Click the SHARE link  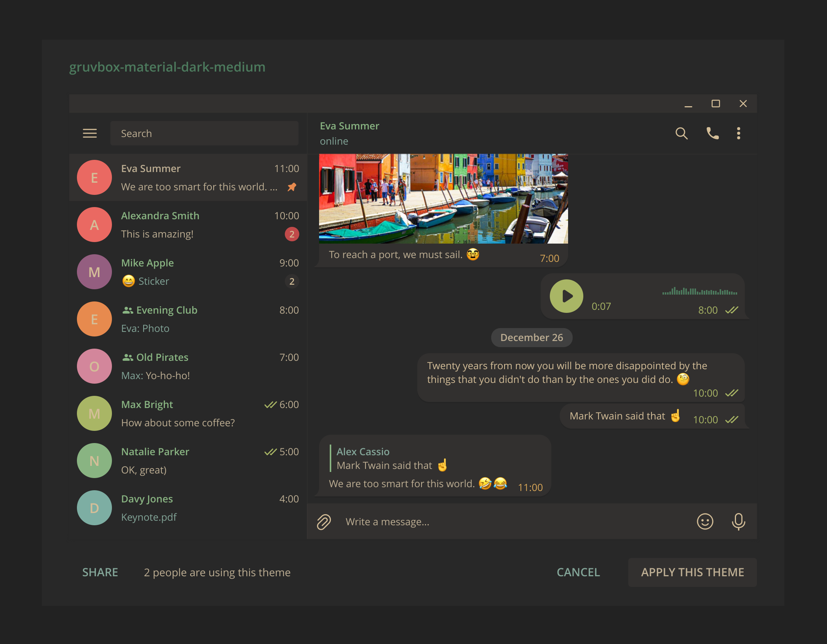coord(100,572)
